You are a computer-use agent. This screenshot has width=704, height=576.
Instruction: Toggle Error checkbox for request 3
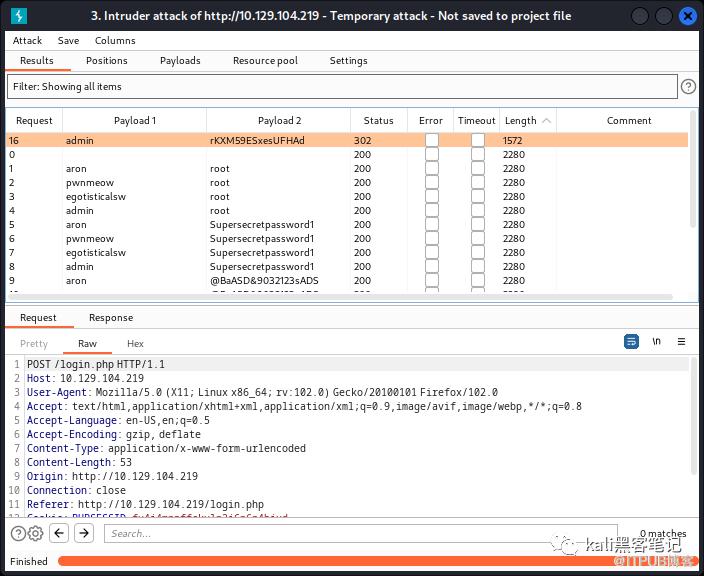[431, 197]
